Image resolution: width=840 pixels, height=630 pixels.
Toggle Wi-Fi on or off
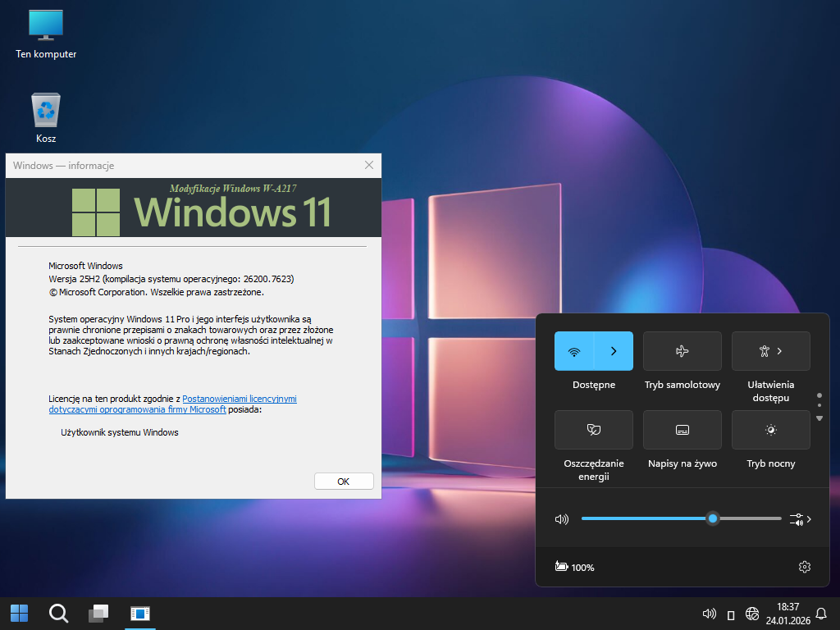coord(574,351)
